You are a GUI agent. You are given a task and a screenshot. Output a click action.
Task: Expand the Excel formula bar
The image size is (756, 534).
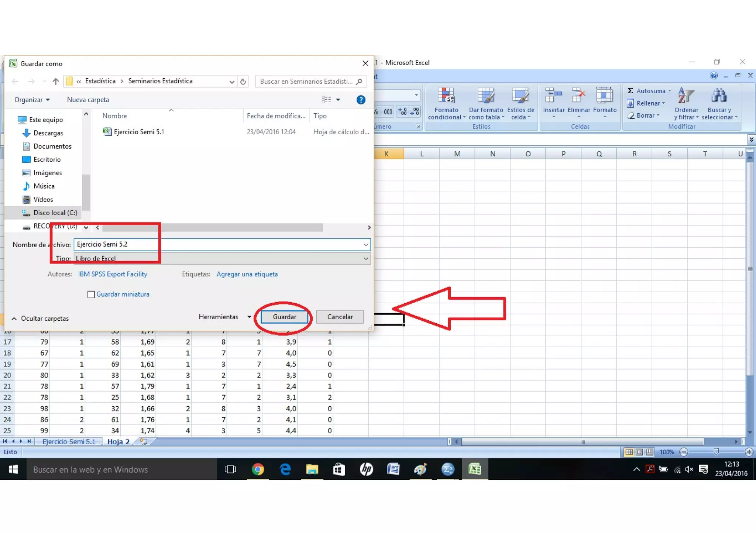pyautogui.click(x=751, y=139)
